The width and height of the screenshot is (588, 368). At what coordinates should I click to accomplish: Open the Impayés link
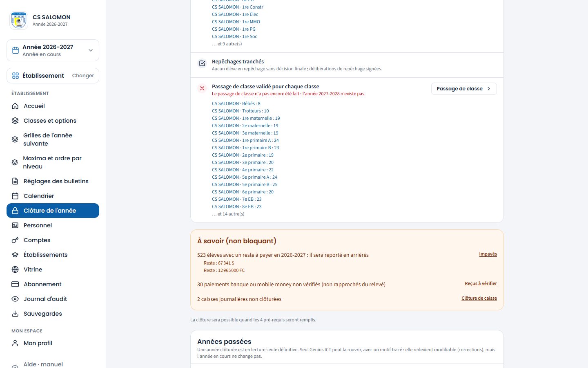click(488, 254)
